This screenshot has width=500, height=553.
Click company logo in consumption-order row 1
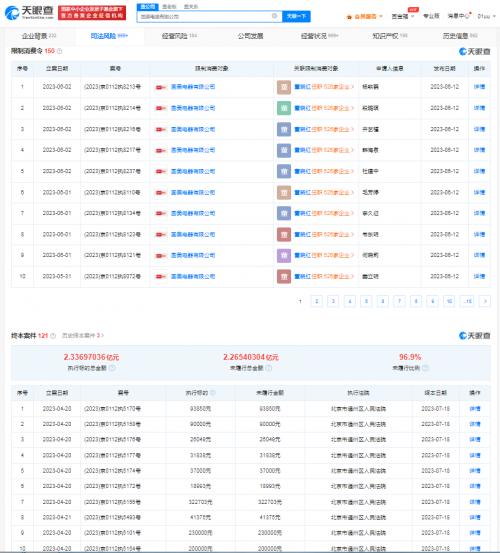[161, 87]
